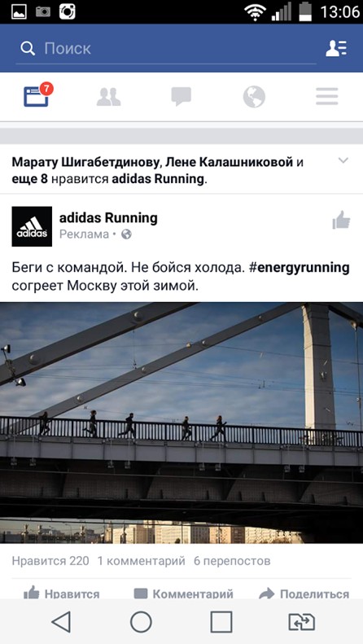Open the 1 комментарий link

tap(142, 561)
